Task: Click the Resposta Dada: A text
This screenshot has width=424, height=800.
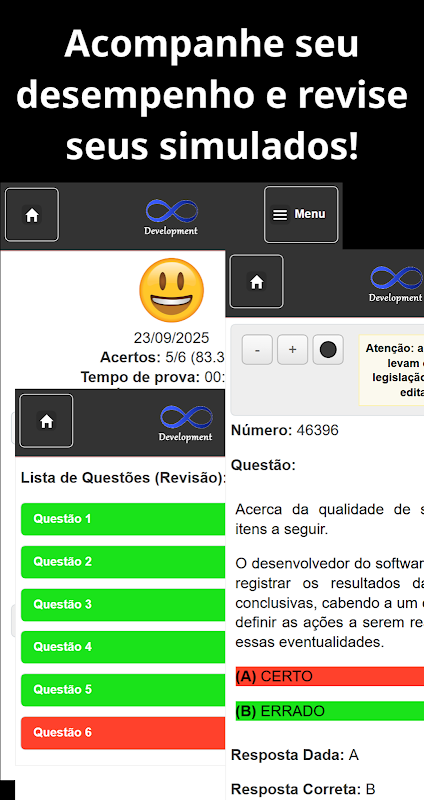Action: tap(295, 755)
